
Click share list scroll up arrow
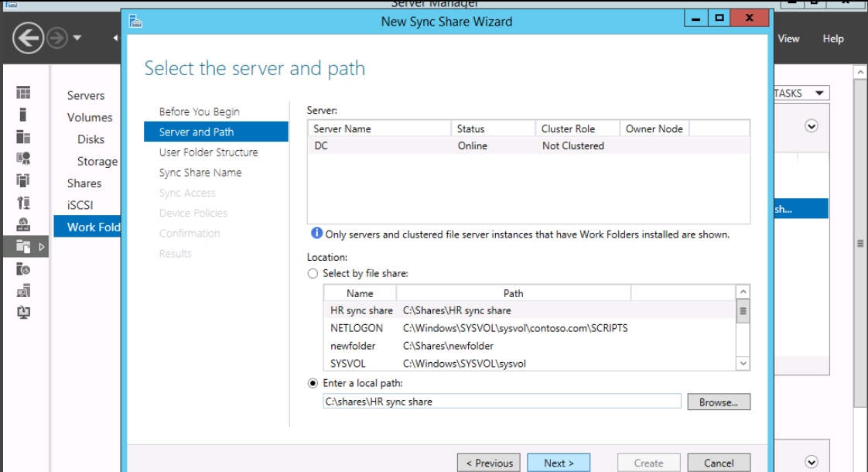coord(743,292)
